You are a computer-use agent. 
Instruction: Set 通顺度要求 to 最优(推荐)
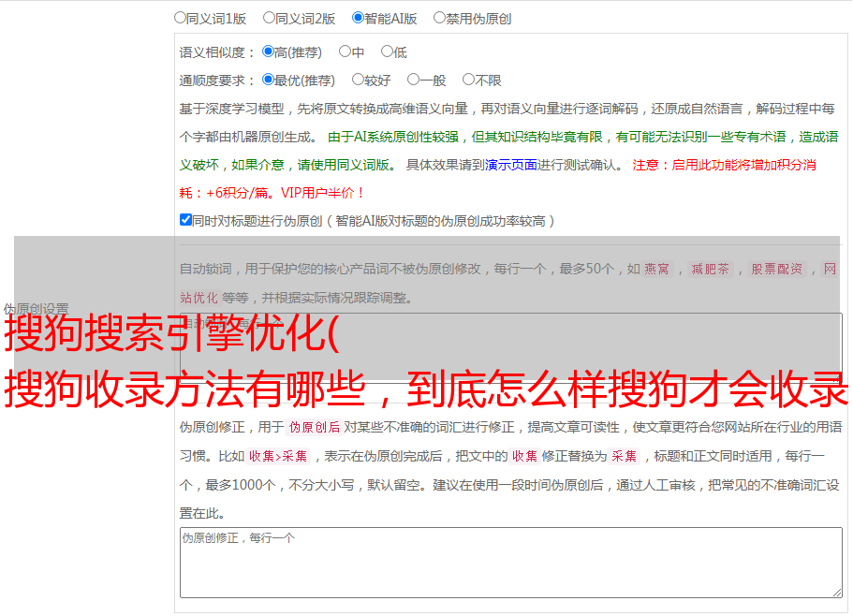268,80
